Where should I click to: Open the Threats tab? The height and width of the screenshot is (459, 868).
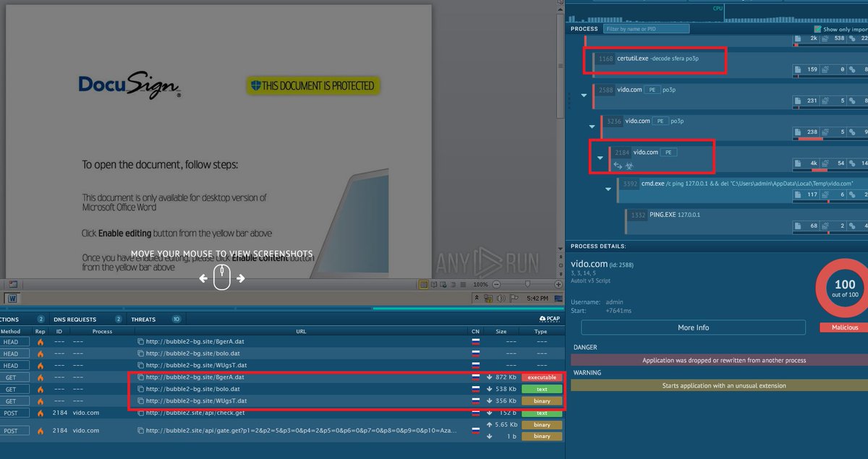(x=143, y=319)
